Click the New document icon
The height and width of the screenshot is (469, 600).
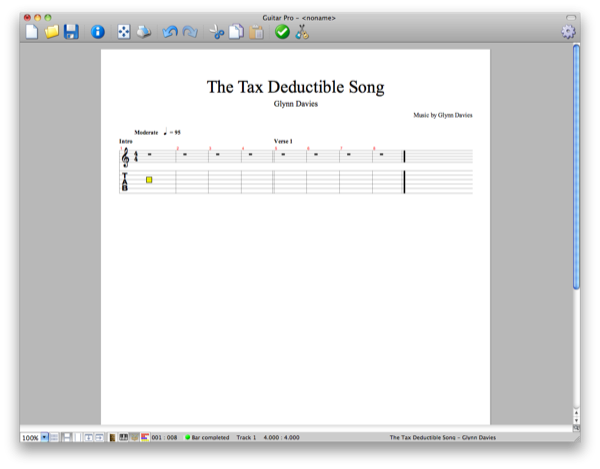click(31, 33)
